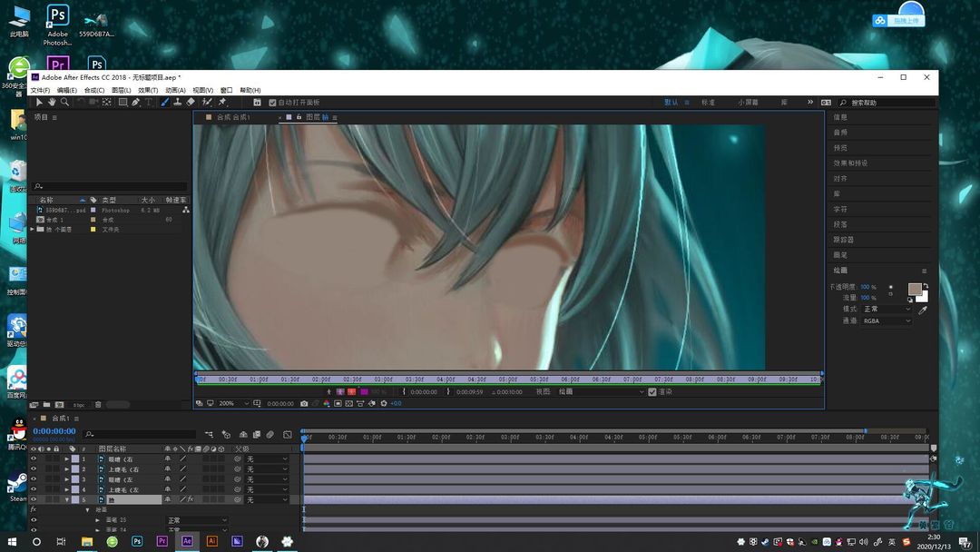Open the RGBA channels dropdown in Paint panel
Viewport: 980px width, 552px height.
(887, 321)
